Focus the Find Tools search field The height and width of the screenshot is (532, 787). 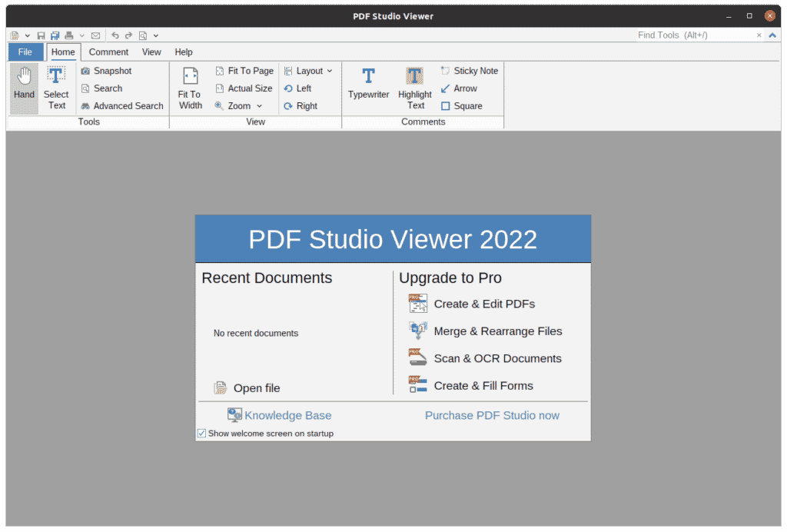[x=695, y=35]
